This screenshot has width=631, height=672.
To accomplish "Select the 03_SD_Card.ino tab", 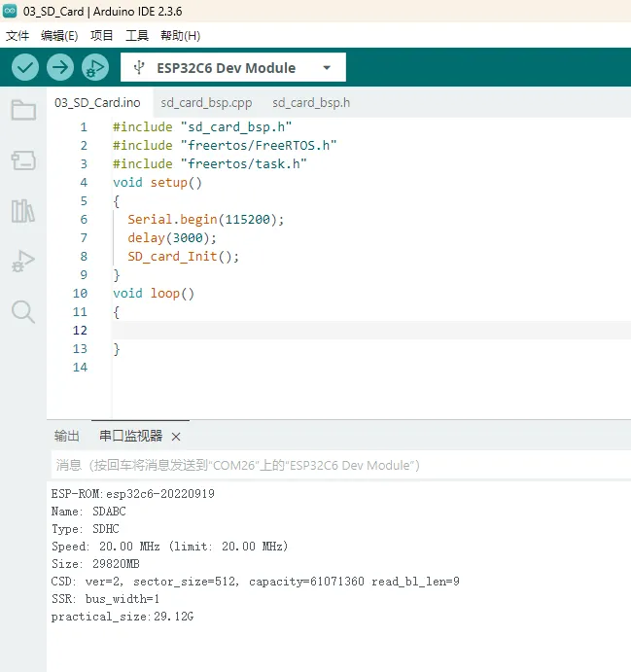I will [x=97, y=102].
